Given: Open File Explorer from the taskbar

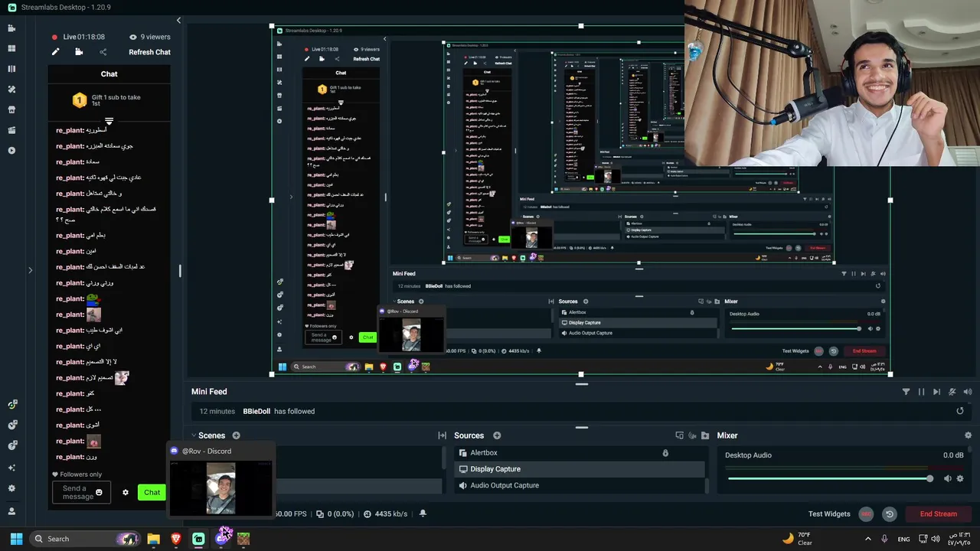Looking at the screenshot, I should point(154,539).
